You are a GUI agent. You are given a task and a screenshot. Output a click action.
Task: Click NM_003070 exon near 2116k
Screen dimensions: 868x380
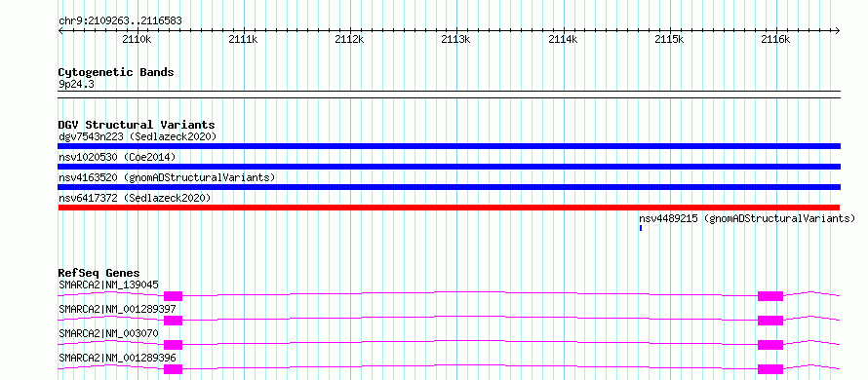[770, 345]
